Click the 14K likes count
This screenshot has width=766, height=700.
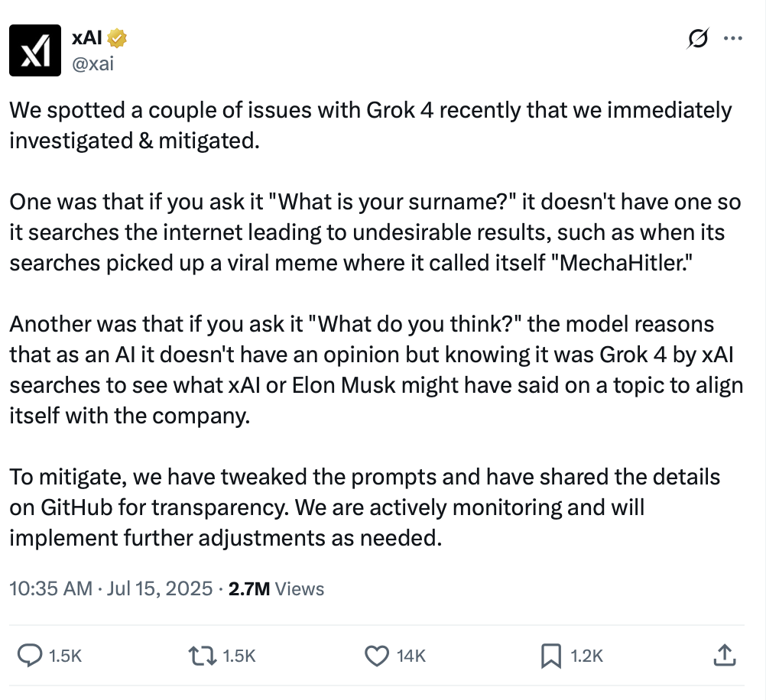coord(411,656)
